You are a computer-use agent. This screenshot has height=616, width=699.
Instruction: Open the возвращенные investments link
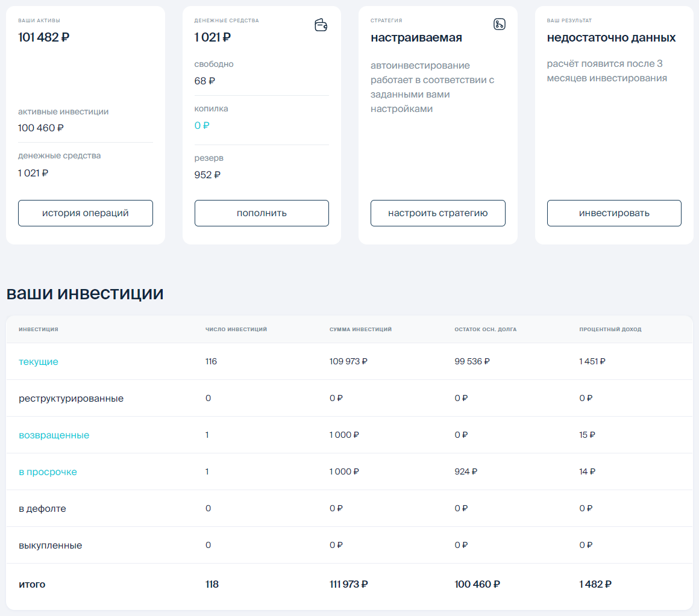pos(55,435)
